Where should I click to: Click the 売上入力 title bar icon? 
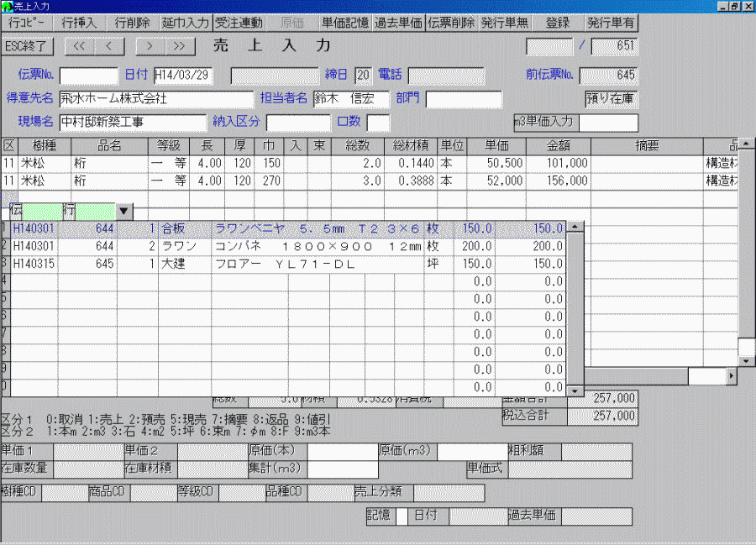pyautogui.click(x=8, y=6)
